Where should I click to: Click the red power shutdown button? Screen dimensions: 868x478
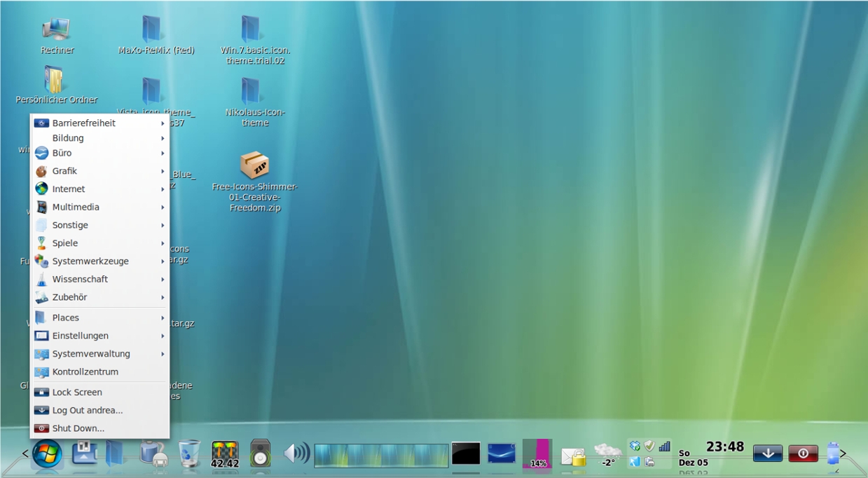pyautogui.click(x=803, y=453)
